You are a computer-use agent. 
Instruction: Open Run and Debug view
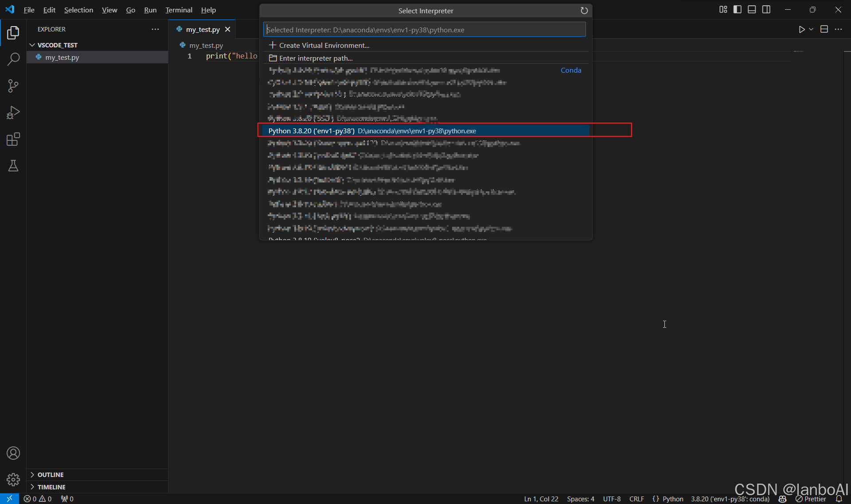[x=13, y=112]
